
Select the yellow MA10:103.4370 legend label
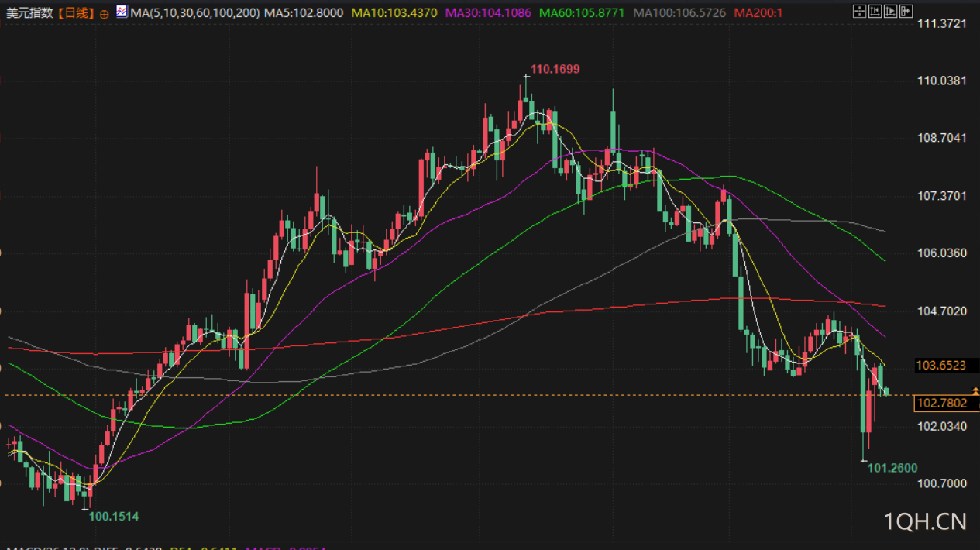[394, 13]
